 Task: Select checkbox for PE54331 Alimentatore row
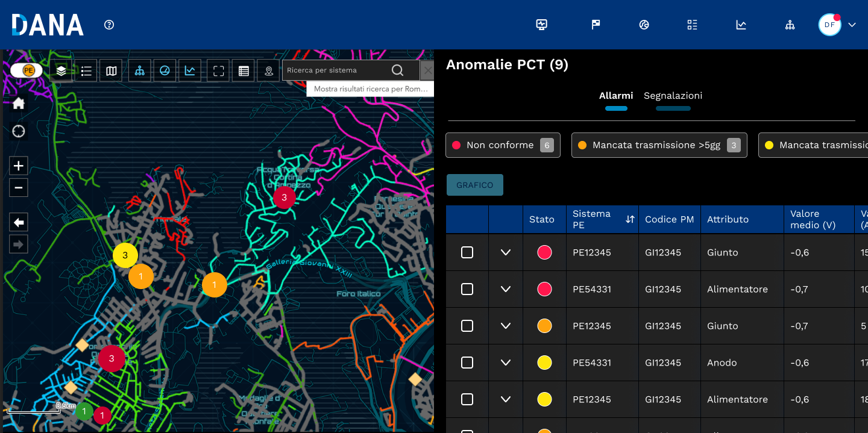(x=467, y=289)
